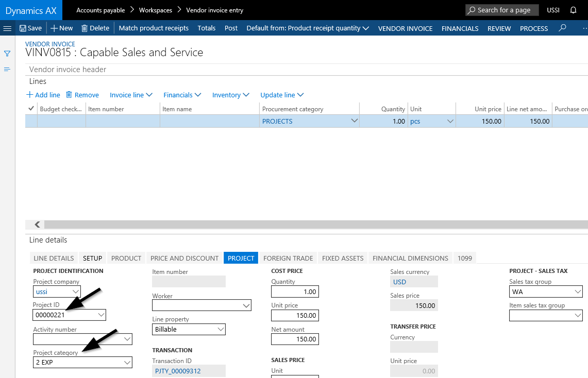Viewport: 588px width, 378px height.
Task: Select the PROJECTS line row checkbox
Action: [31, 122]
